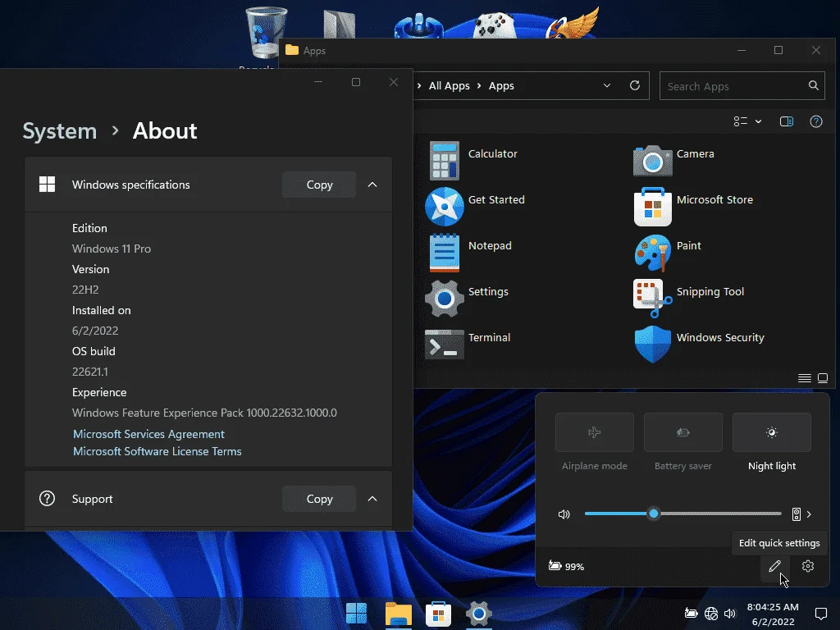
Task: Open the Help icon in Apps window
Action: (x=816, y=121)
